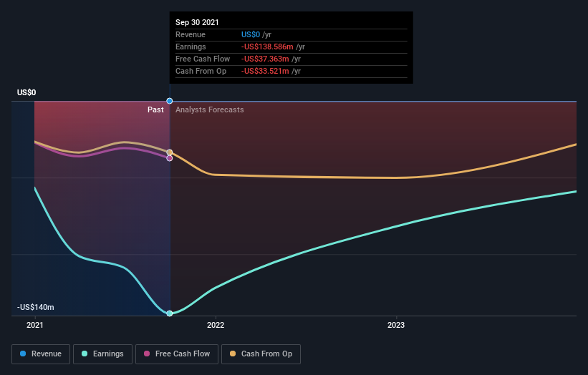This screenshot has height=375, width=588.
Task: Toggle the Revenue legend series
Action: point(41,354)
